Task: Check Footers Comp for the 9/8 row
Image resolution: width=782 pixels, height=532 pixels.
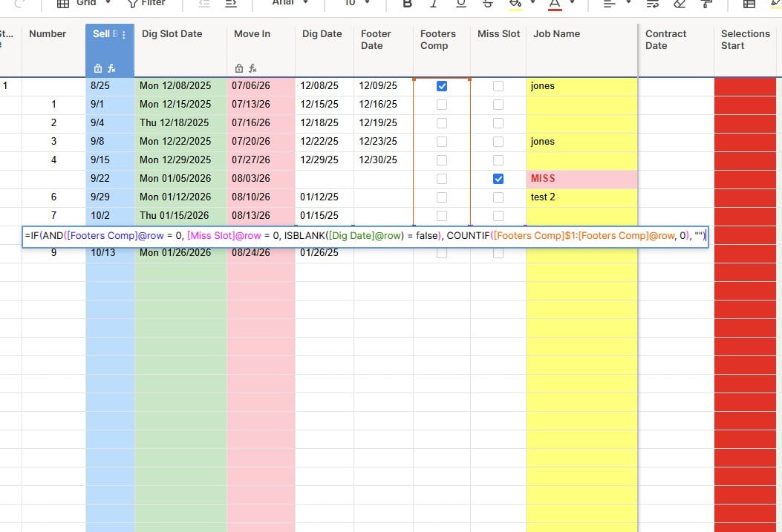Action: (441, 142)
